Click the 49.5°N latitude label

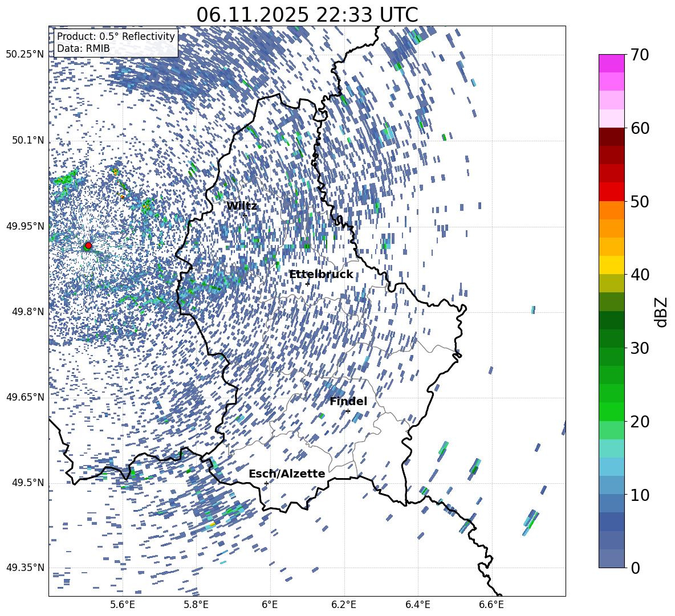click(x=27, y=483)
